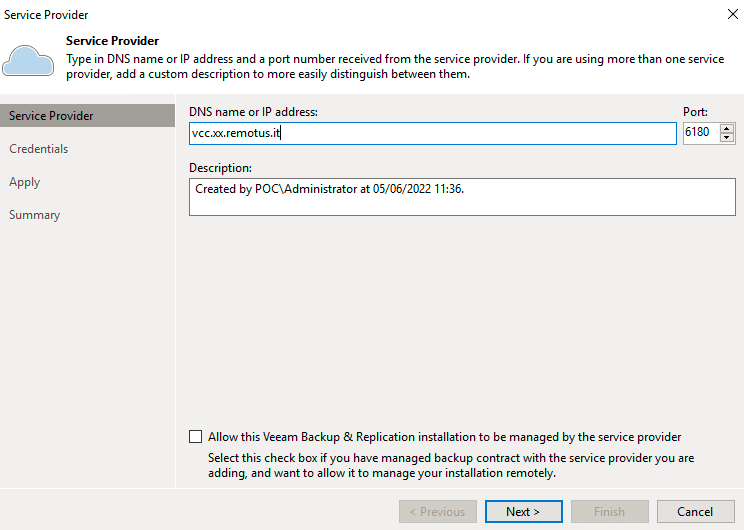Increase port number with up arrow
This screenshot has width=744, height=530.
point(726,128)
